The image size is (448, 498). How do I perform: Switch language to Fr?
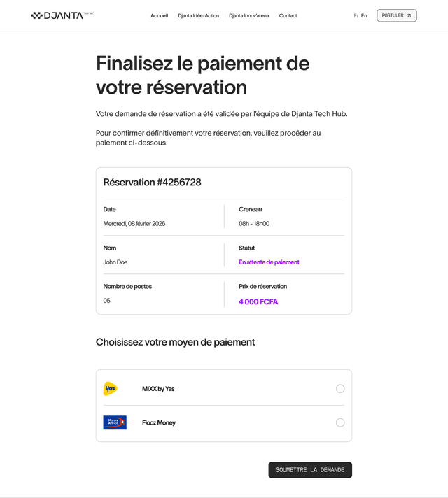(x=356, y=15)
